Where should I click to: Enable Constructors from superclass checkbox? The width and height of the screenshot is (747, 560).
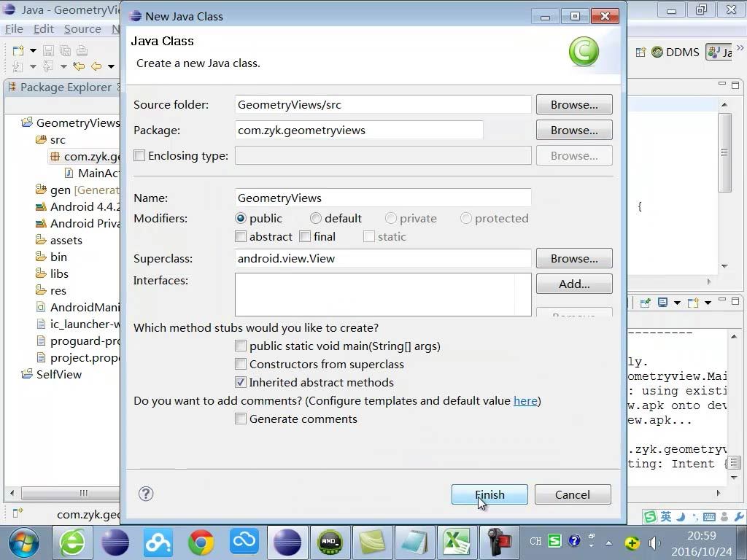tap(241, 364)
